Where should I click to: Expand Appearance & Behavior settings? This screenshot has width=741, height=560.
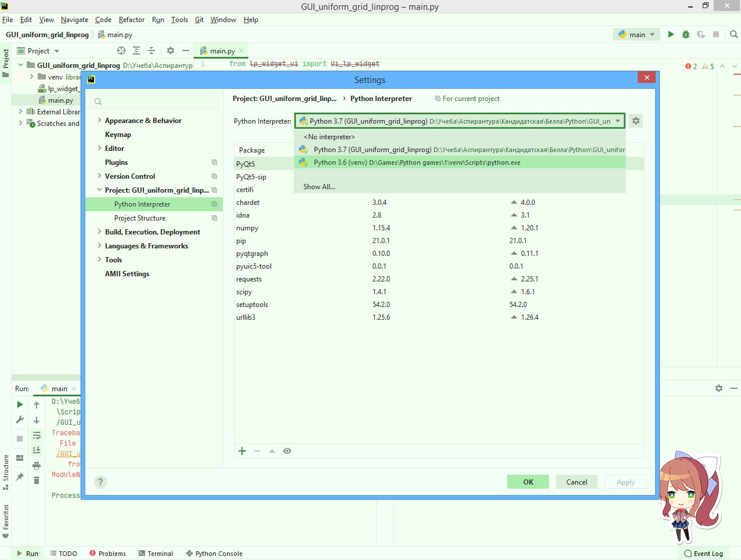pyautogui.click(x=99, y=120)
